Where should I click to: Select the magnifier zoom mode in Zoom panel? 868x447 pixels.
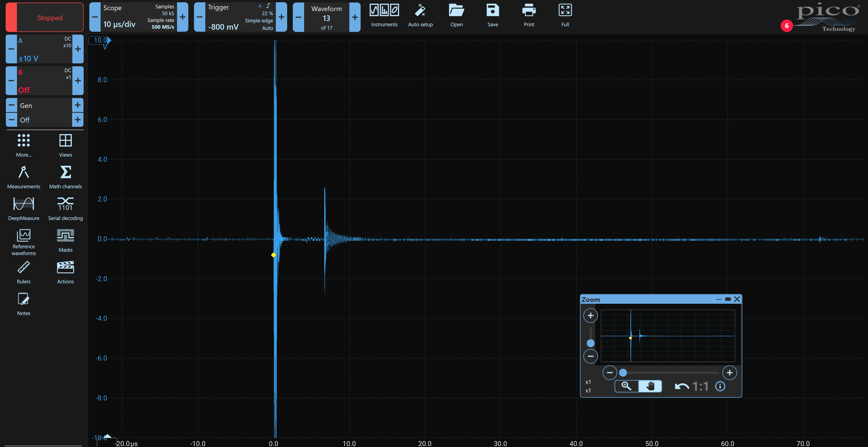626,386
